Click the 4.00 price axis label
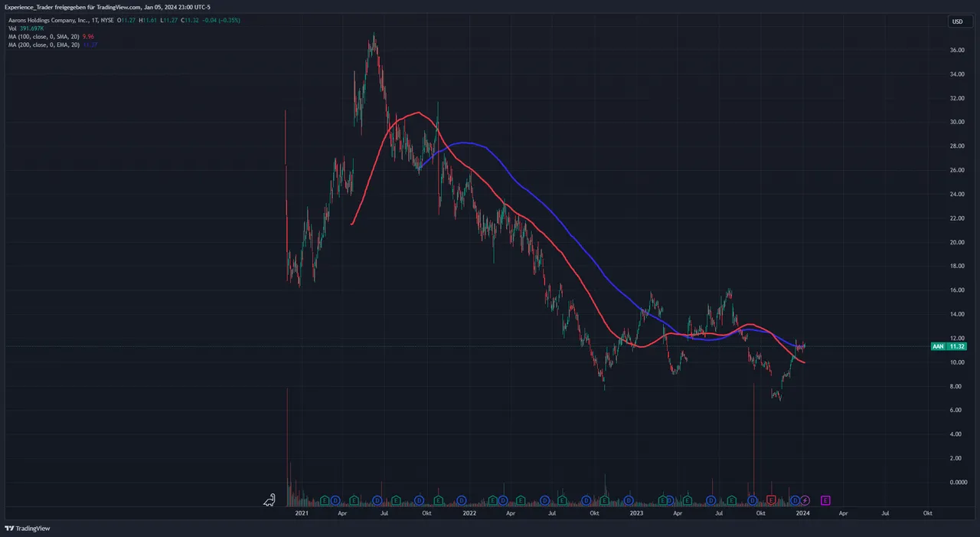 coord(956,434)
